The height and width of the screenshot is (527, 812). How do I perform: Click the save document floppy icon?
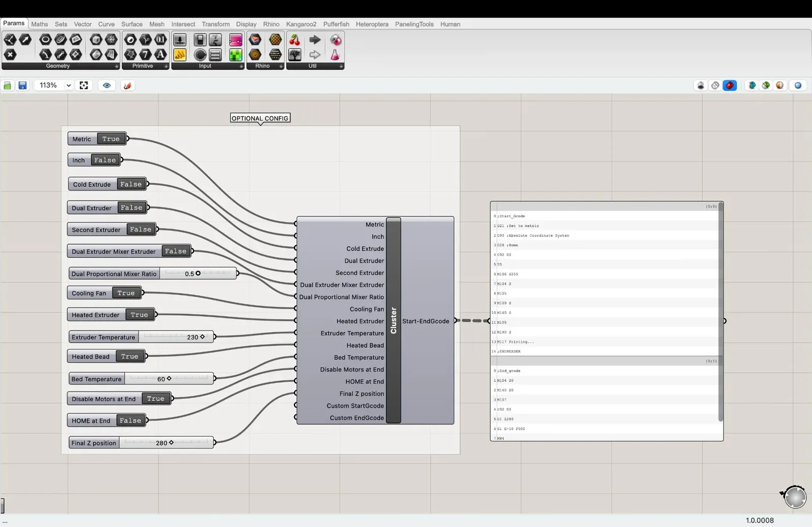(22, 85)
